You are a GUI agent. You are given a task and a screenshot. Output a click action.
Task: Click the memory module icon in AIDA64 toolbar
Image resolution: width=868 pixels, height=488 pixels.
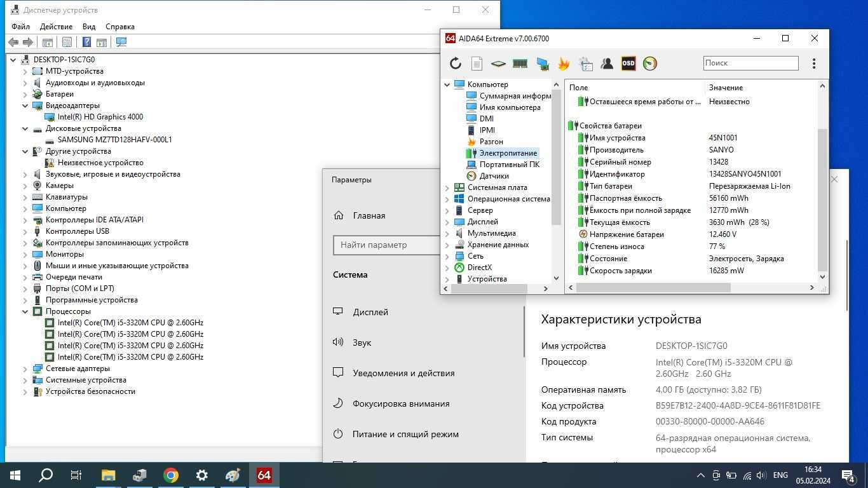(520, 63)
